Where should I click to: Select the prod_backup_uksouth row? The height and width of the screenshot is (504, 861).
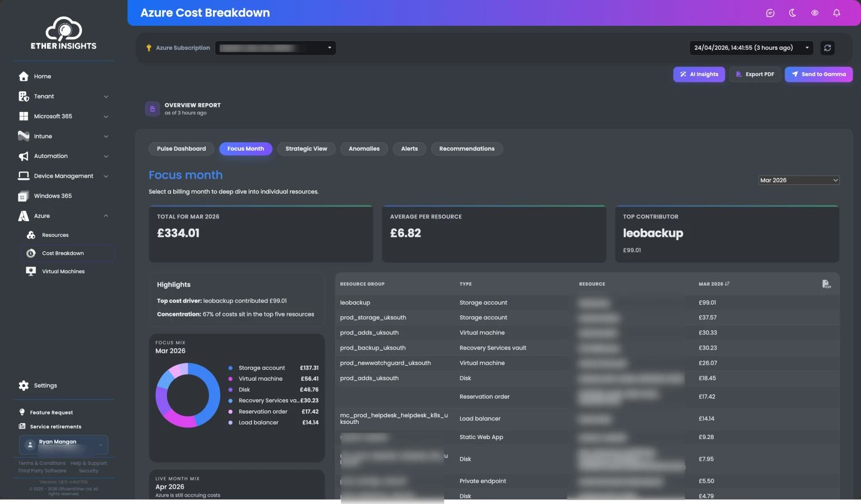(587, 348)
